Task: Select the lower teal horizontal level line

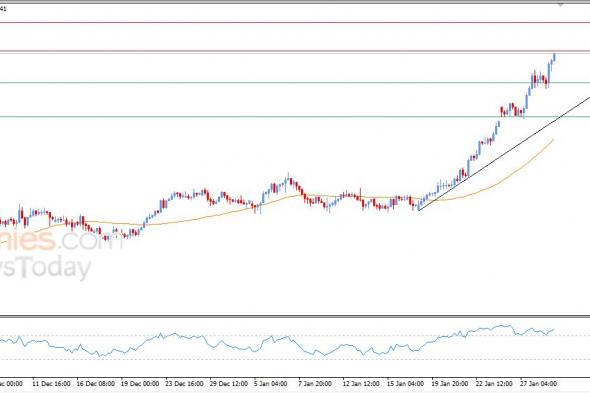Action: pyautogui.click(x=295, y=116)
